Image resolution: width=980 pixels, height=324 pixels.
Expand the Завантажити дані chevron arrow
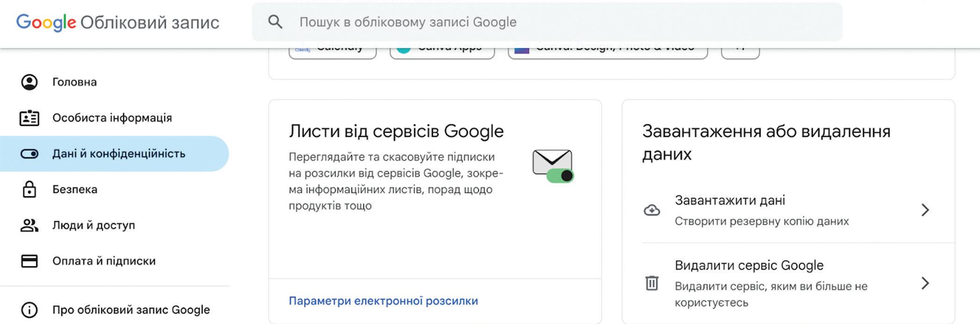tap(925, 210)
